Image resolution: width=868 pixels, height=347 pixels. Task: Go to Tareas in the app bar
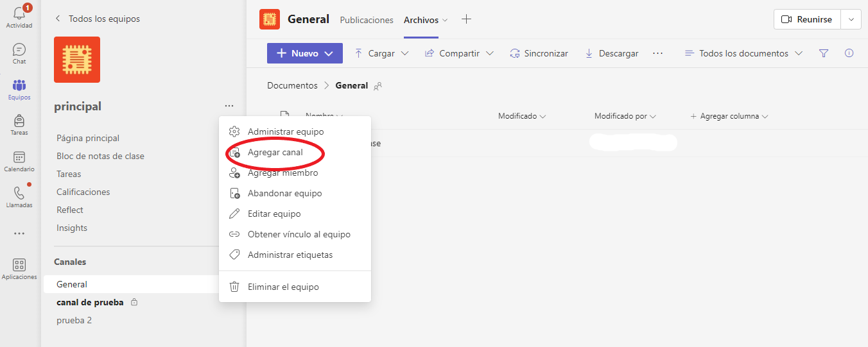19,124
